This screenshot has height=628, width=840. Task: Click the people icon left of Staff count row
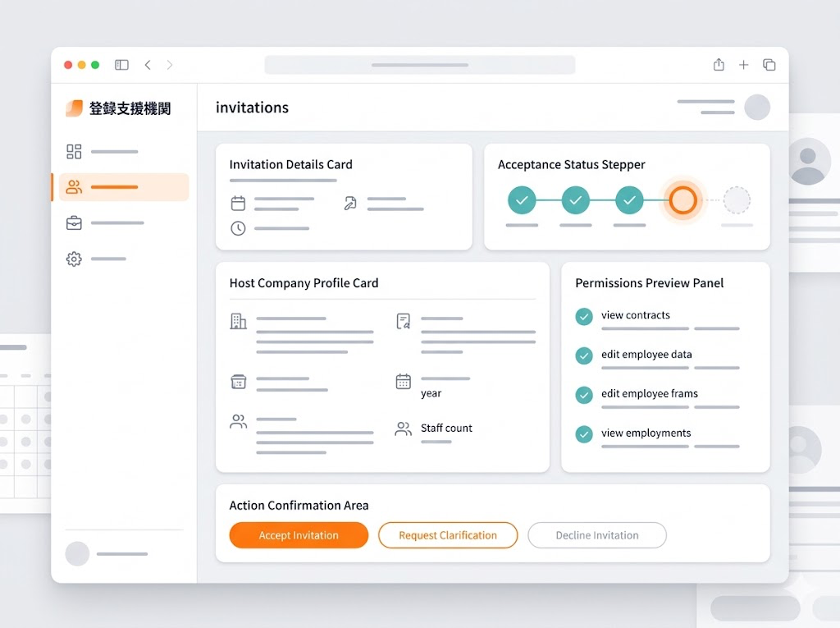[239, 421]
